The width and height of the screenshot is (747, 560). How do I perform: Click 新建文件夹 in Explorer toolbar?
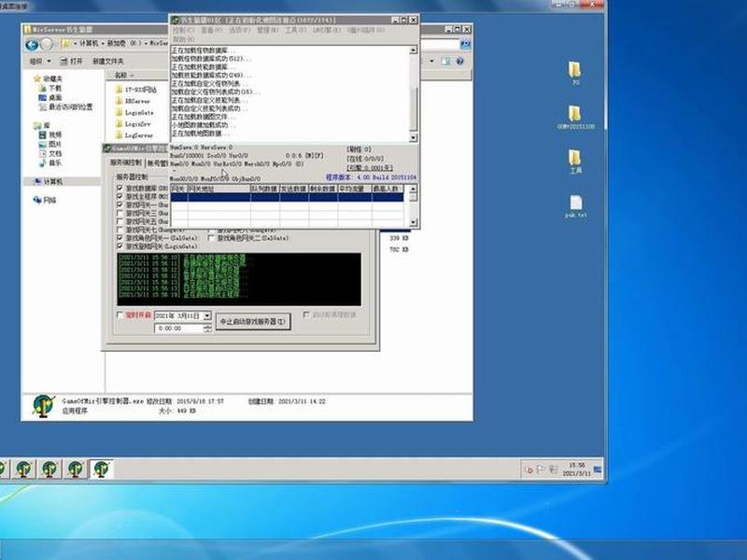click(x=108, y=61)
